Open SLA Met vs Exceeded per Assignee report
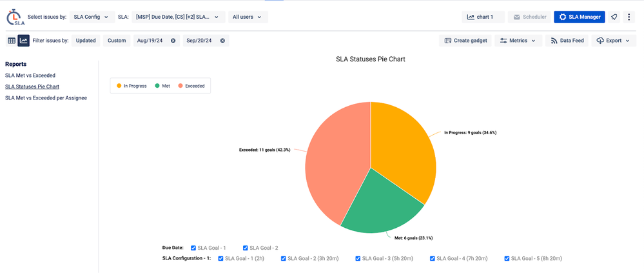Viewport: 644px width, 273px height. tap(46, 98)
